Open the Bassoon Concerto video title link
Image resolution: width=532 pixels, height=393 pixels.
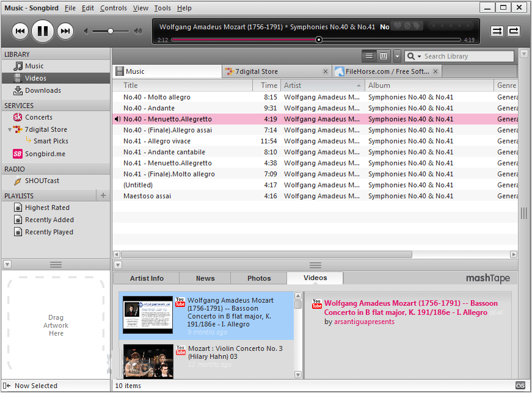point(410,308)
